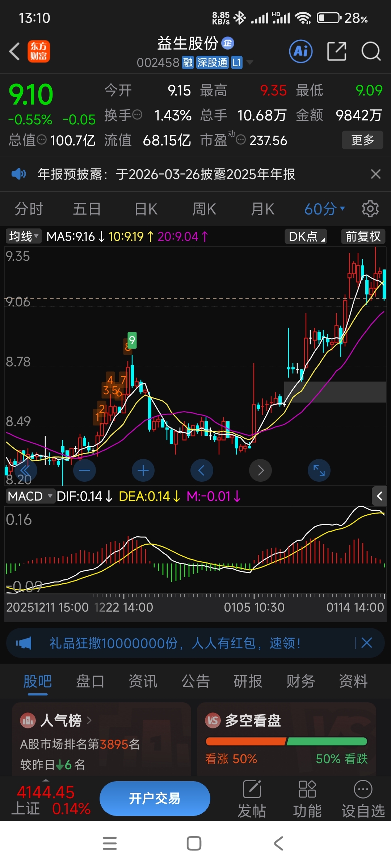Tap the 融 margin badge
391x868 pixels.
pyautogui.click(x=188, y=63)
